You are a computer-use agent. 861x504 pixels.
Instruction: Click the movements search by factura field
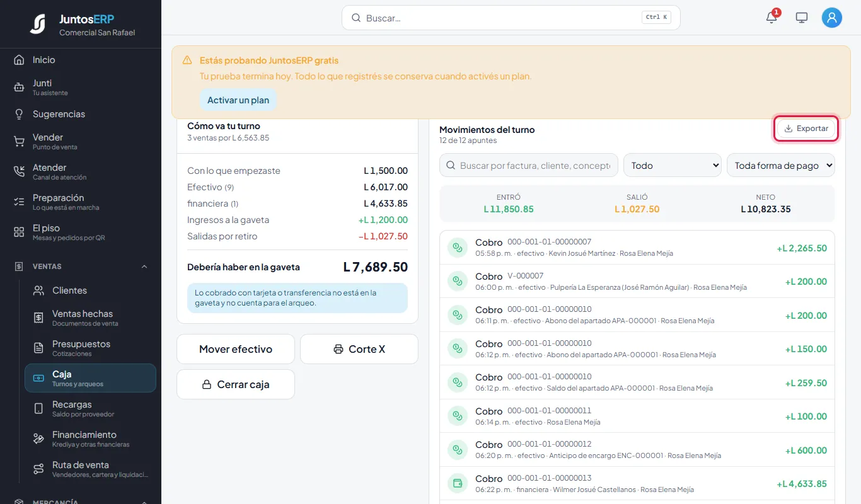click(x=529, y=166)
